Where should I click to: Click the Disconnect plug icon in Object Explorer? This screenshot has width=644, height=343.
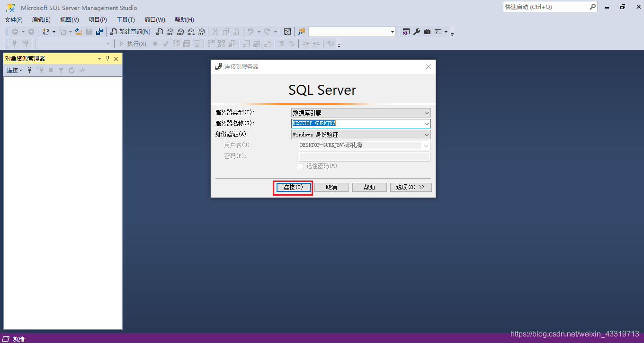40,70
